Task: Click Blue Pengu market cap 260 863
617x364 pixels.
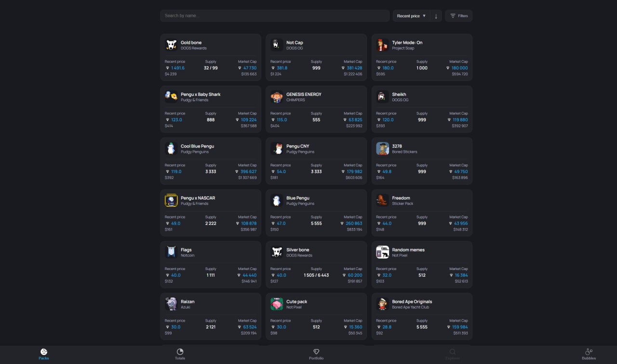Action: point(354,223)
